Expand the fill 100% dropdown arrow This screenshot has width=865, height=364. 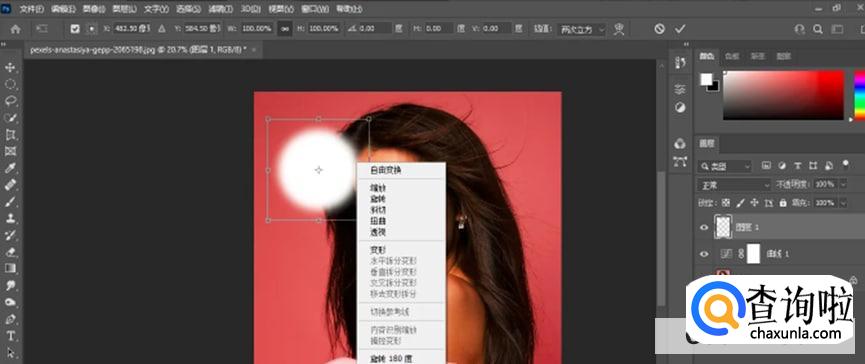click(842, 203)
